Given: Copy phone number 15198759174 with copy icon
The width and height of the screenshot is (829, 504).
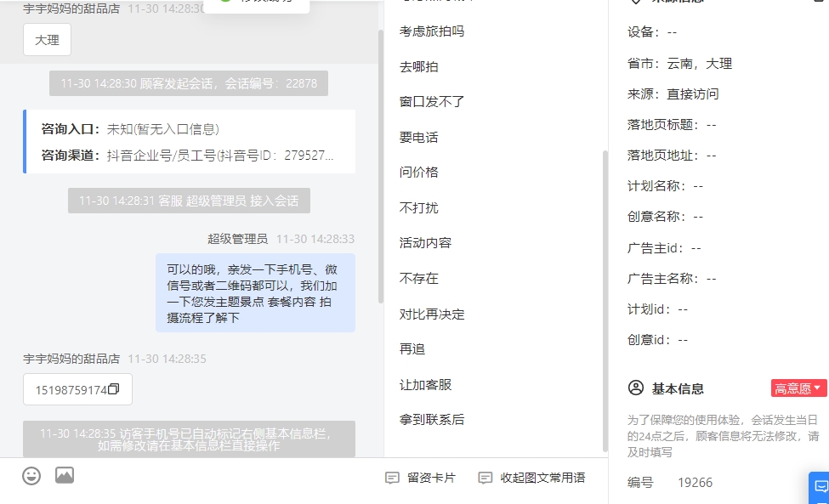Looking at the screenshot, I should [x=114, y=389].
